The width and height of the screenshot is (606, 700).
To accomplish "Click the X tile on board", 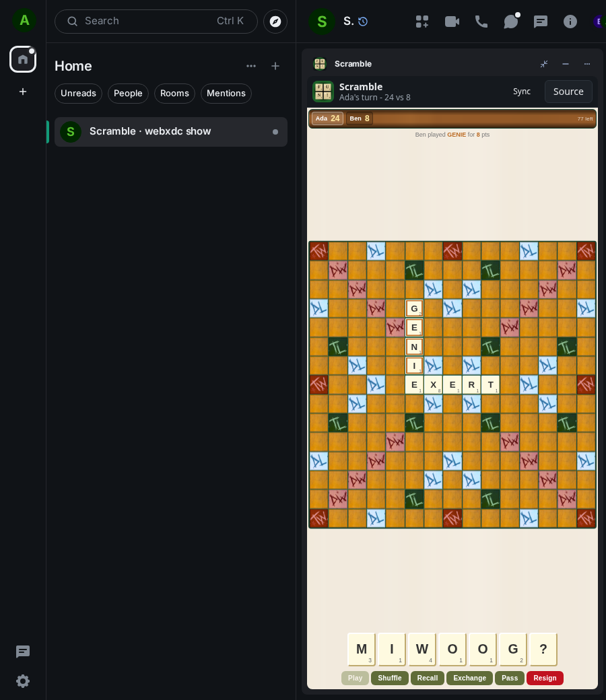I will [433, 385].
